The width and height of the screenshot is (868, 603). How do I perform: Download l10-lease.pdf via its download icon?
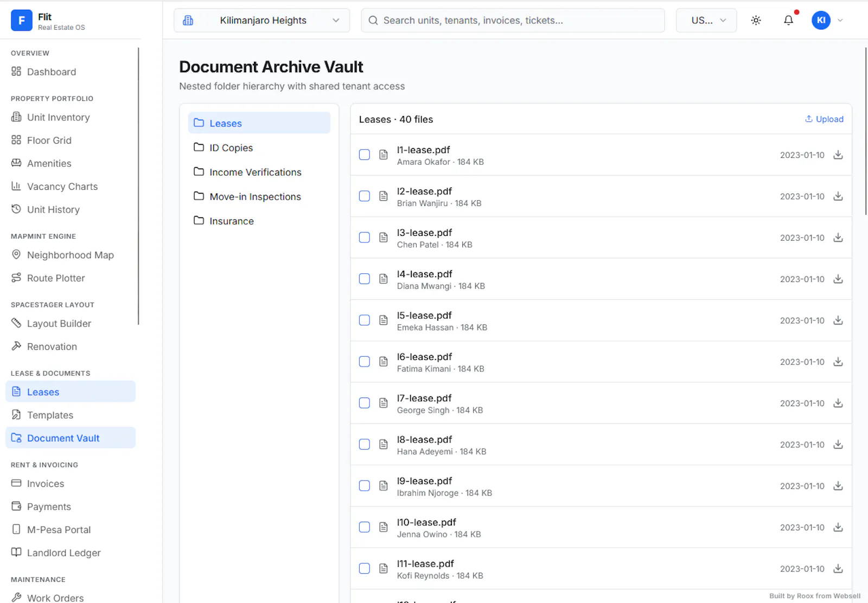pos(838,527)
